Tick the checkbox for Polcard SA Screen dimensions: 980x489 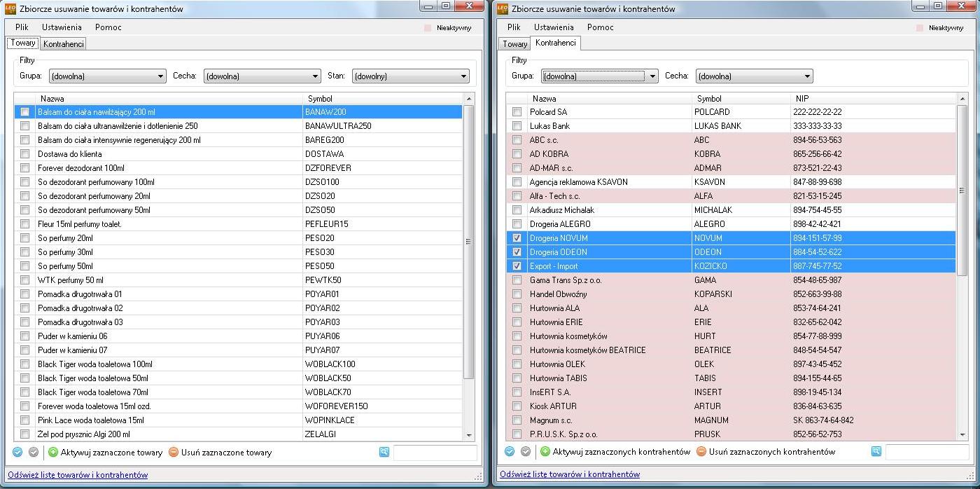pyautogui.click(x=517, y=112)
